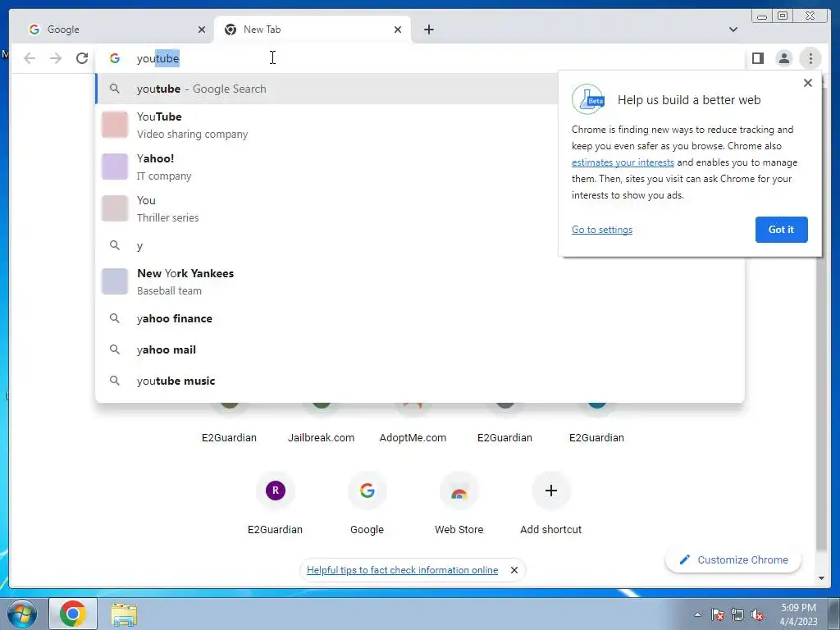
Task: Dismiss the privacy popup with its X
Action: [808, 83]
